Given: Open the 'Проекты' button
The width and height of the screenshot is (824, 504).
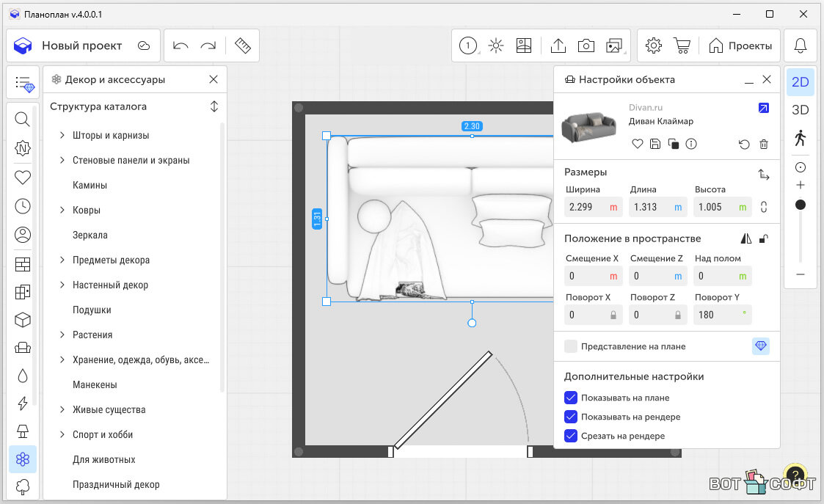Looking at the screenshot, I should pos(740,45).
